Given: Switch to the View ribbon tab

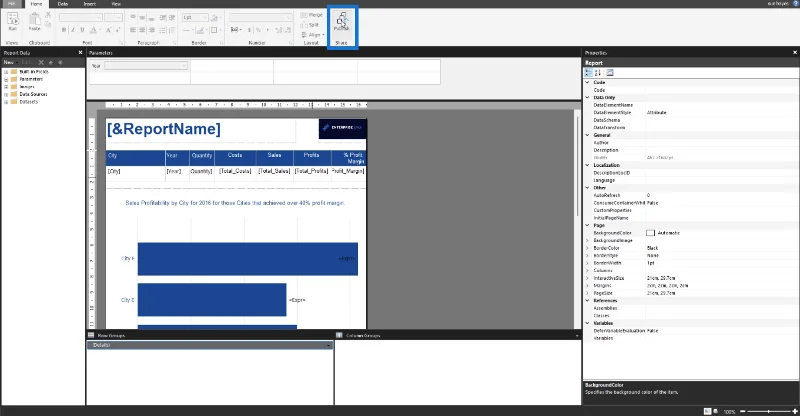Looking at the screenshot, I should coord(116,4).
